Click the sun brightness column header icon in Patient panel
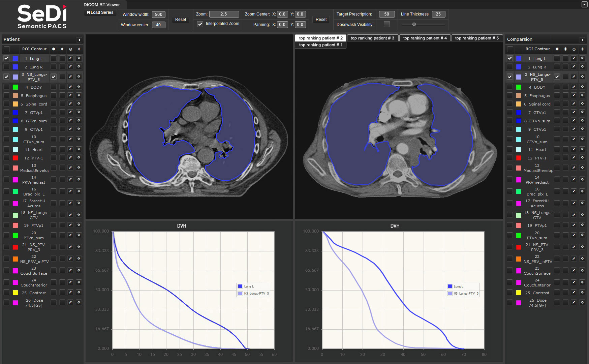Screen dimensions: 589x364 [x=62, y=49]
